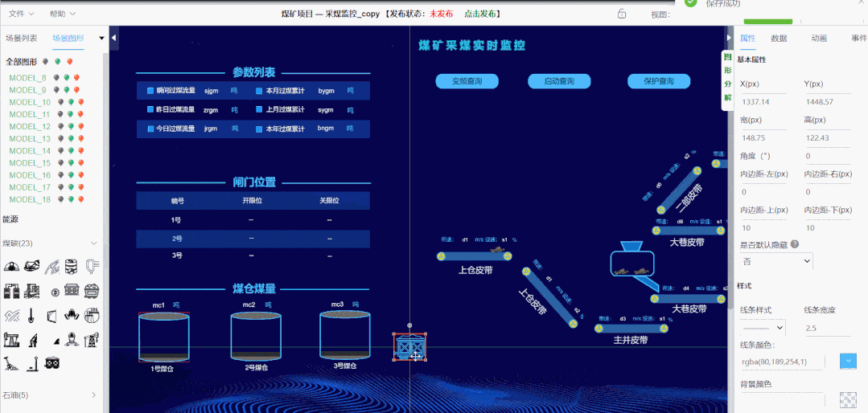
Task: Toggle the green bulb of MODEL_13
Action: coord(70,139)
